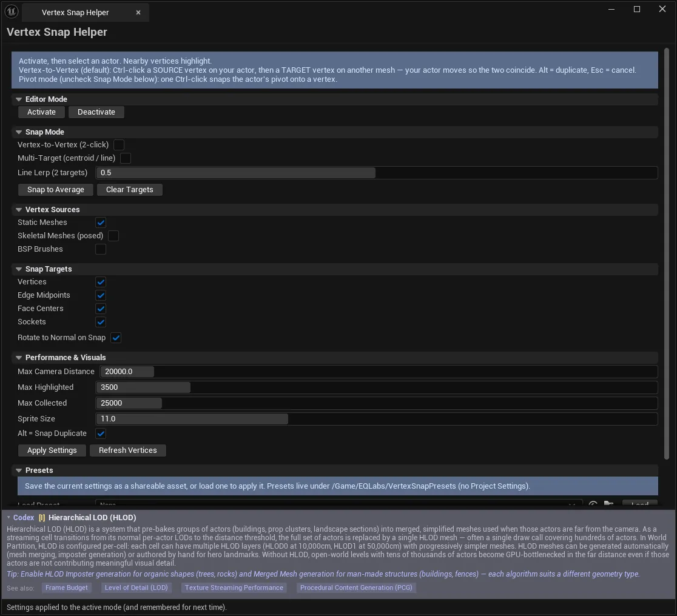Toggle Alt = Snap Duplicate checkbox
Screen dimensions: 677x616
tap(101, 434)
